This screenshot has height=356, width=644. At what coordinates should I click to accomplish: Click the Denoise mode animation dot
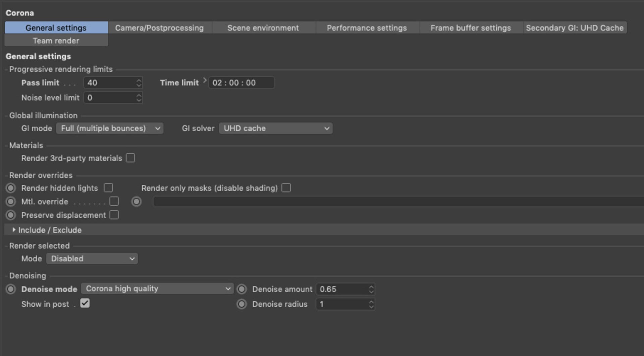click(x=11, y=289)
